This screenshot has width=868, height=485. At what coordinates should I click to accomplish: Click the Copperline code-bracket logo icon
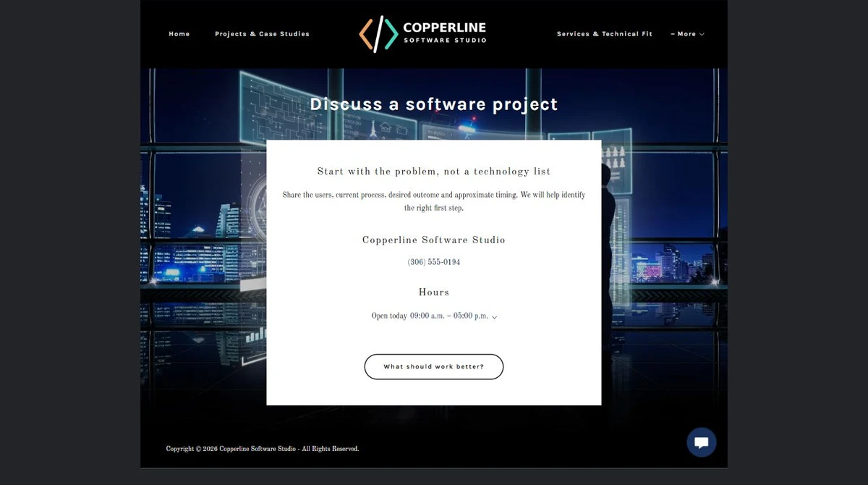(x=379, y=34)
